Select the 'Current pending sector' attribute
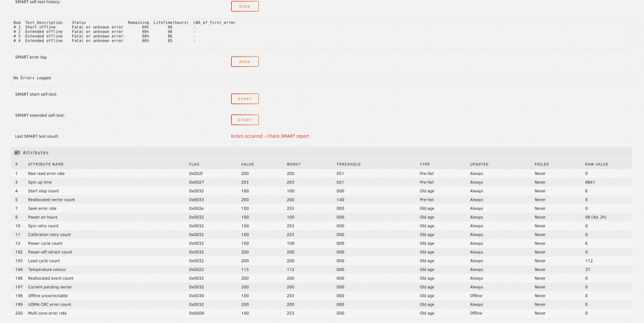 (50, 287)
